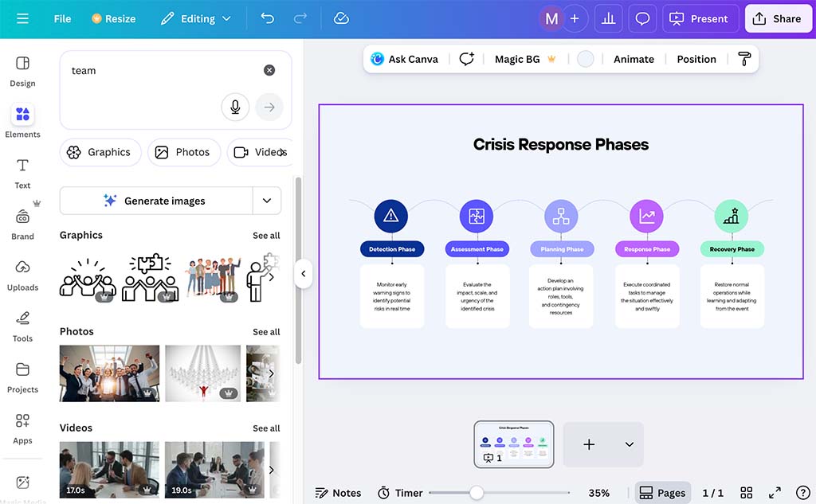Open the Text panel
The image size is (816, 504).
pos(22,171)
